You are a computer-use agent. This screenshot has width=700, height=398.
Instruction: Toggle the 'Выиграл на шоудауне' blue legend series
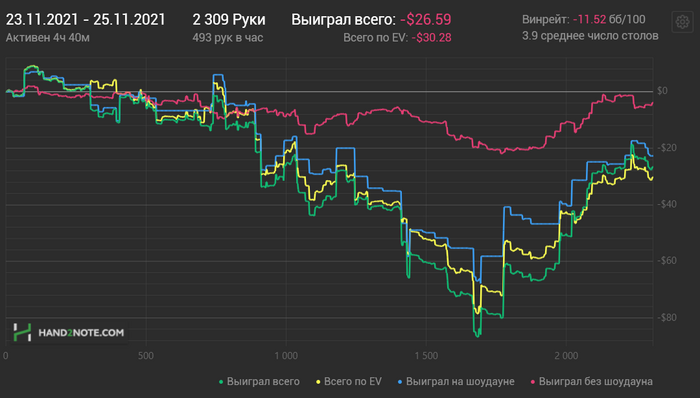[x=456, y=381]
